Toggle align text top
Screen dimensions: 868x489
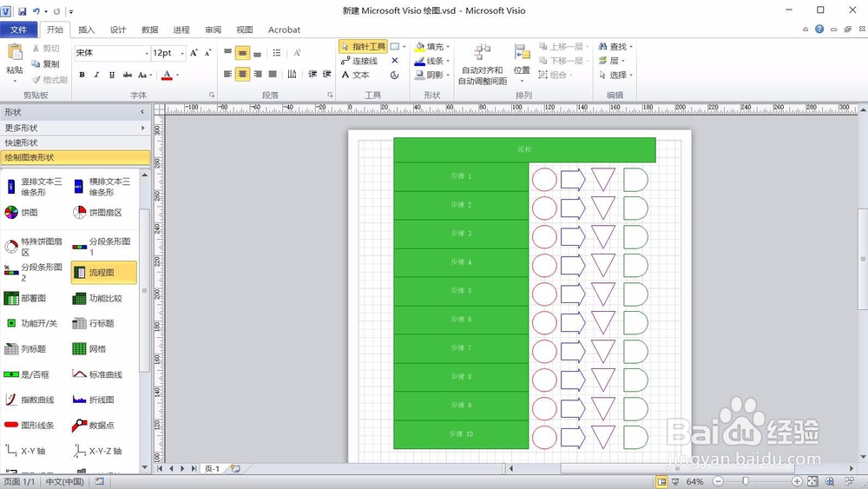point(227,53)
